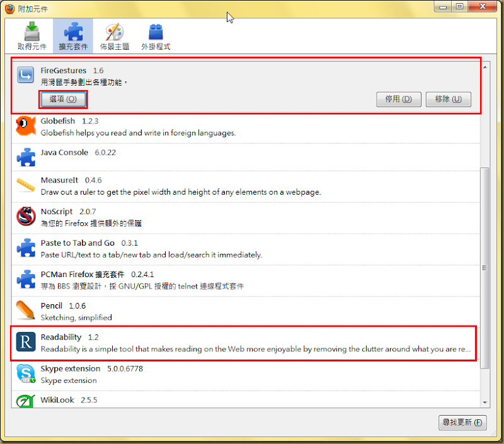Click the FireGestures extension icon
The image size is (504, 444).
pyautogui.click(x=25, y=74)
